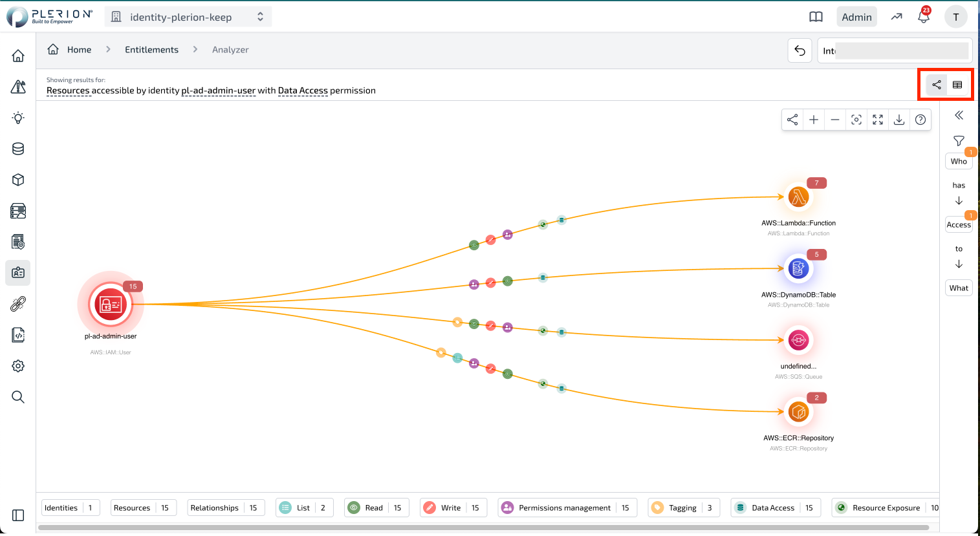The height and width of the screenshot is (536, 980).
Task: Click the underlined Data Access query term
Action: point(303,91)
